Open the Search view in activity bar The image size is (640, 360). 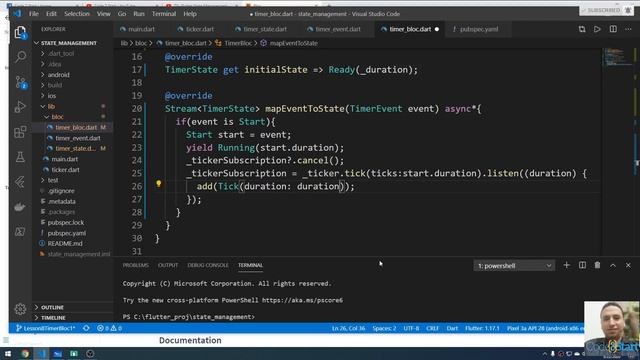coord(20,56)
